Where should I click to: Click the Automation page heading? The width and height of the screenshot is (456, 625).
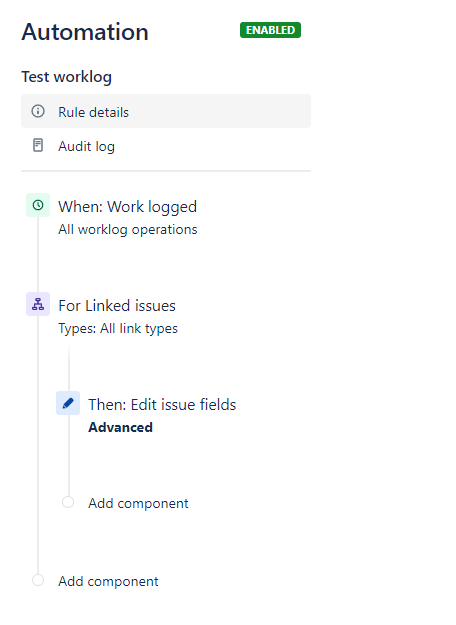(x=85, y=32)
